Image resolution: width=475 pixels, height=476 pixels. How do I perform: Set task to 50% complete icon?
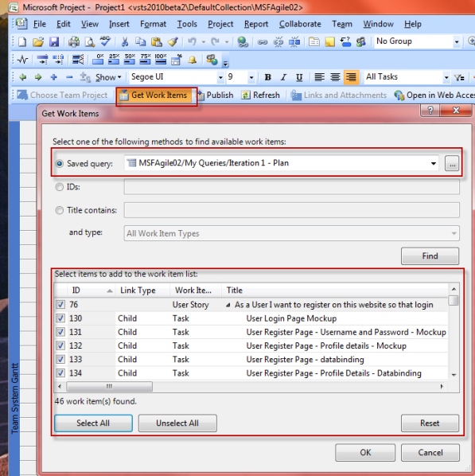(130, 59)
